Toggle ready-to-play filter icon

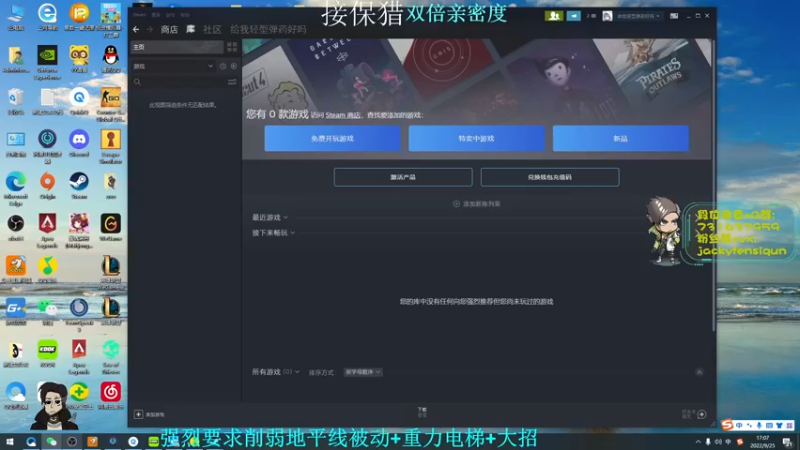pyautogui.click(x=234, y=66)
